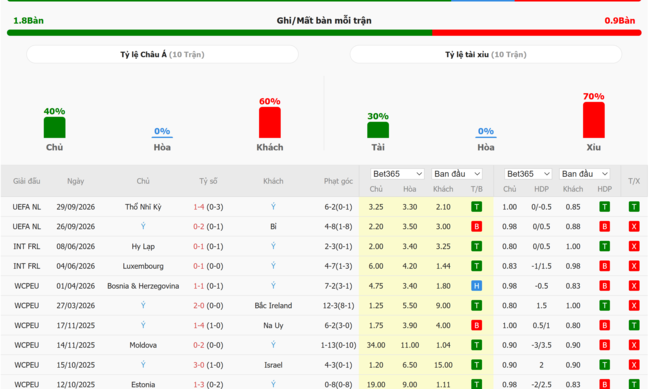
Task: Click 1-1 score for Bosnia match
Action: click(x=199, y=286)
